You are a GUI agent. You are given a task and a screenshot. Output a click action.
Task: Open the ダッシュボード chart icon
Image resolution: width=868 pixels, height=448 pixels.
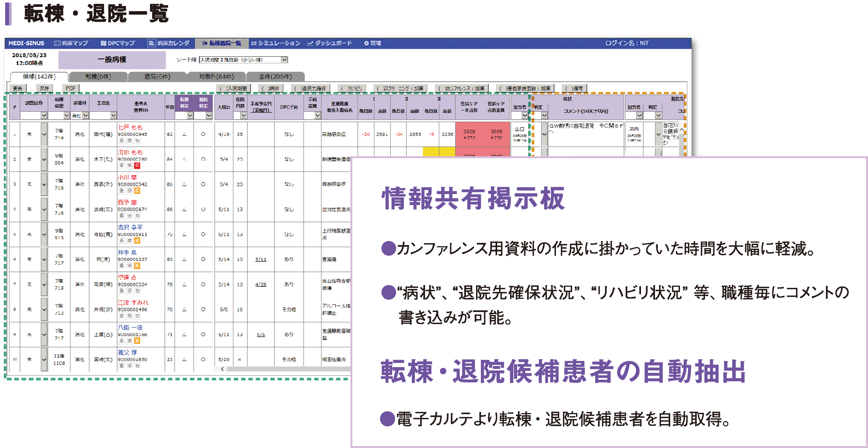[x=310, y=43]
